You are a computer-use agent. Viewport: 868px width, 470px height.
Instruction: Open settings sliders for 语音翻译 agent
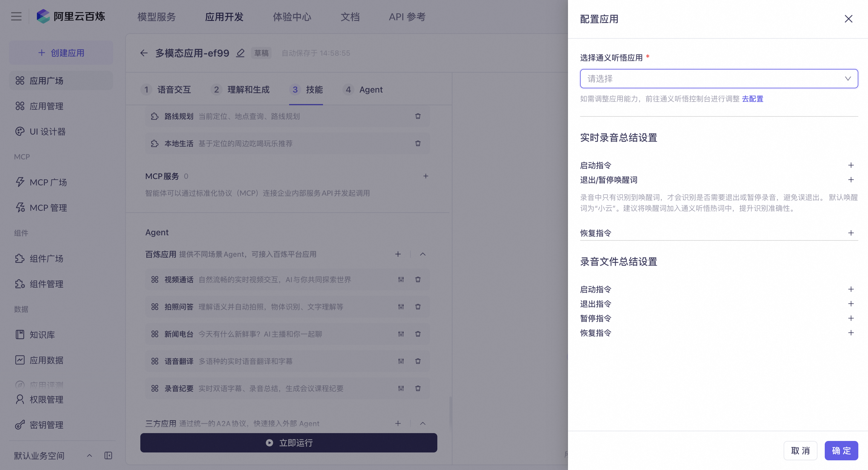[x=401, y=361]
